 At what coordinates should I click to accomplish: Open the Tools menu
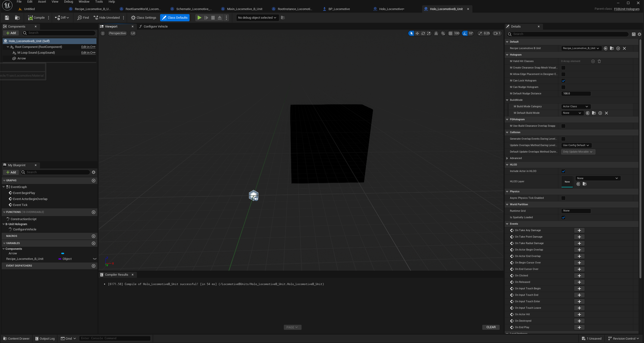click(x=99, y=2)
